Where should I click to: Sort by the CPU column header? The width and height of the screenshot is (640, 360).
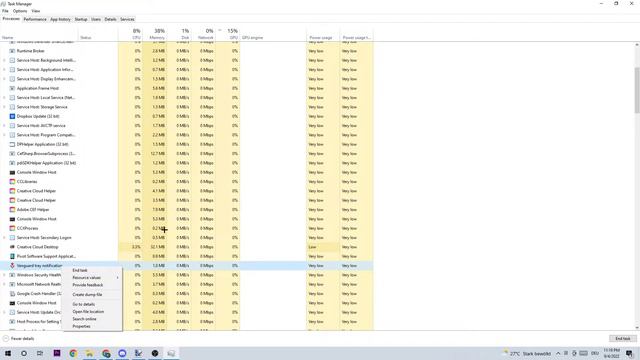pos(131,34)
